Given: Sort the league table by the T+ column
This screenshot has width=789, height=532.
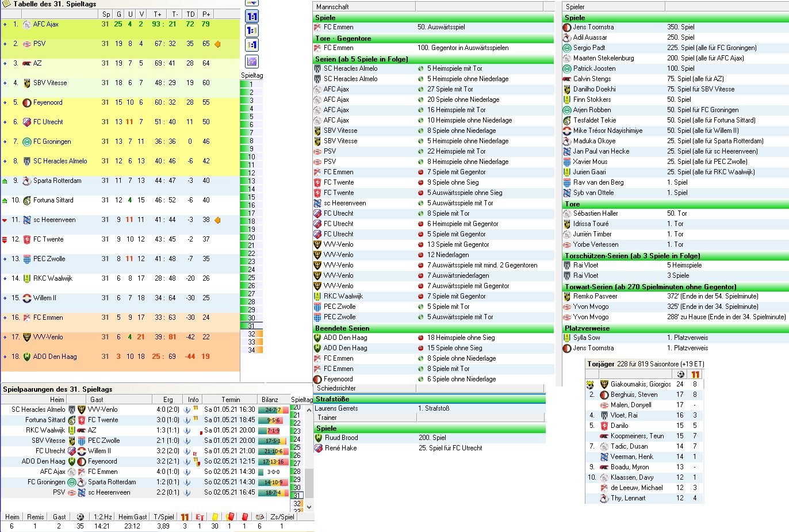Looking at the screenshot, I should (x=158, y=14).
